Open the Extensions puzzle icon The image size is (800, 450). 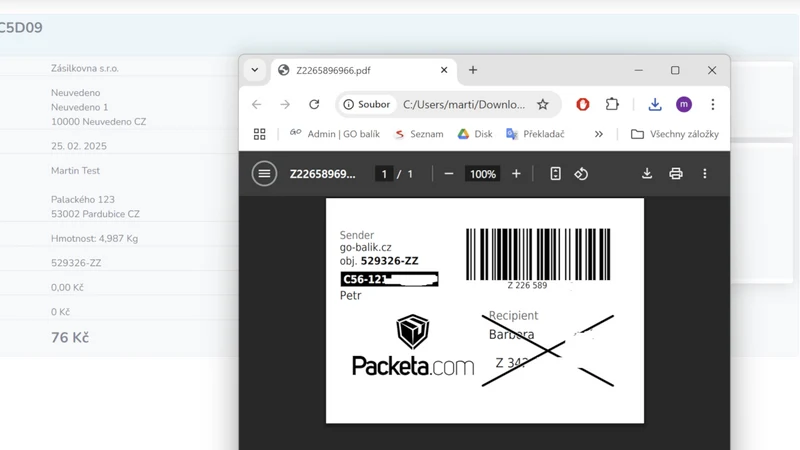(x=612, y=105)
